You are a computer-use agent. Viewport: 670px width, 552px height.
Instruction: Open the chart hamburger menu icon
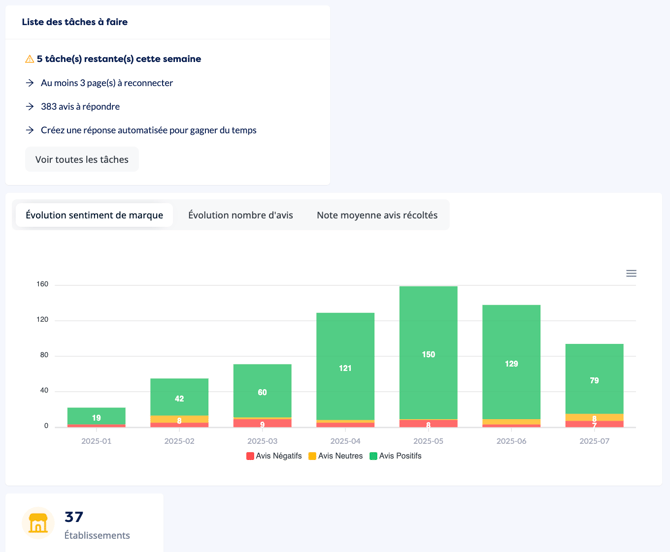point(631,273)
